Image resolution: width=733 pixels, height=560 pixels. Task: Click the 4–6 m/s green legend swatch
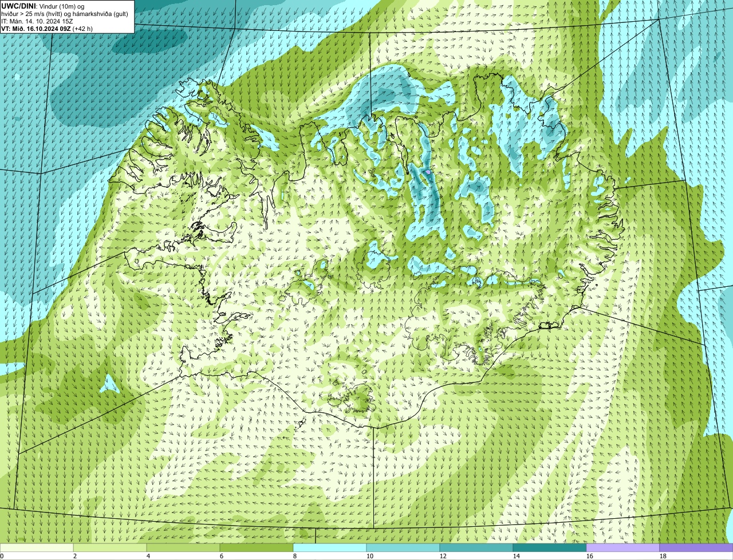coord(183,548)
